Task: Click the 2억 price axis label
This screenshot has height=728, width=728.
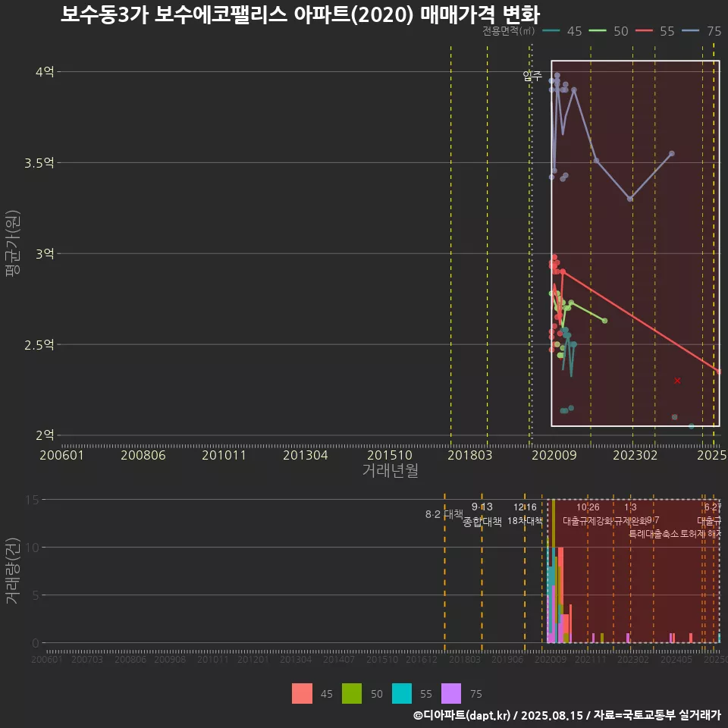Action: (x=45, y=435)
